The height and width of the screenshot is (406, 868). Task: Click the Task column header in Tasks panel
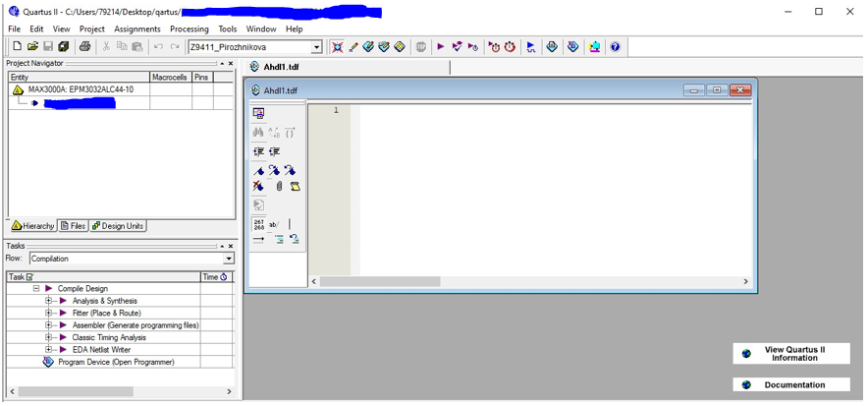(104, 277)
